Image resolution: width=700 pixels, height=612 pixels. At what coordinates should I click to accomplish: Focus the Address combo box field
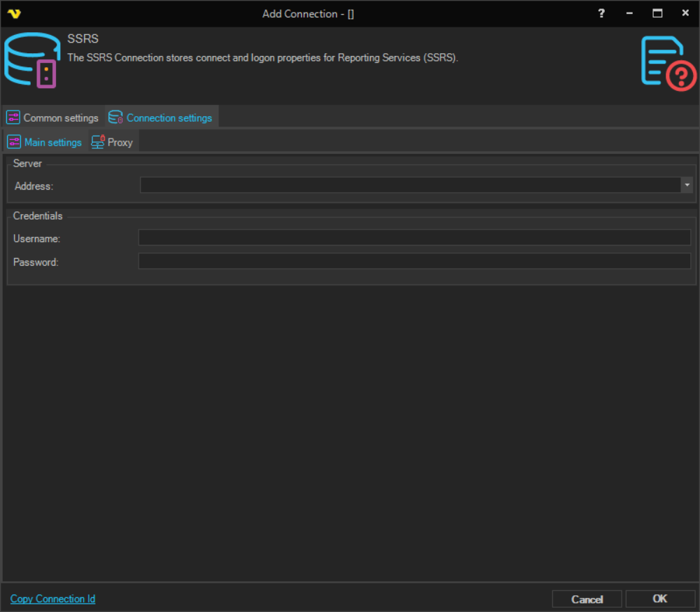click(410, 185)
